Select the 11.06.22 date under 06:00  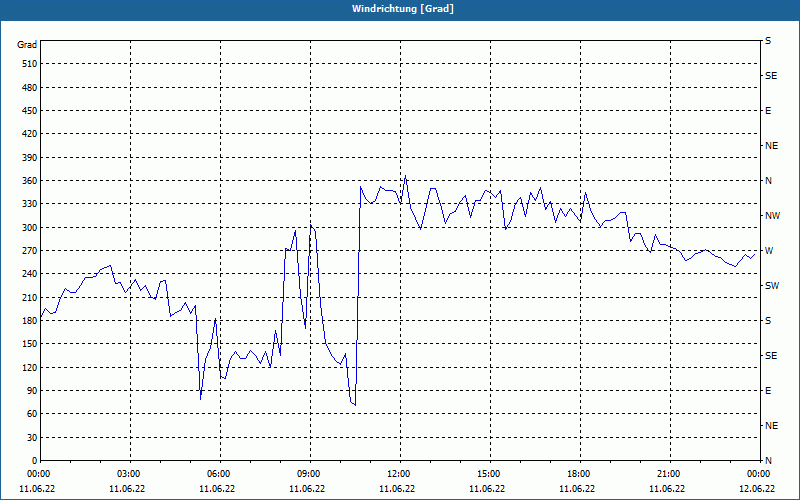pyautogui.click(x=217, y=489)
